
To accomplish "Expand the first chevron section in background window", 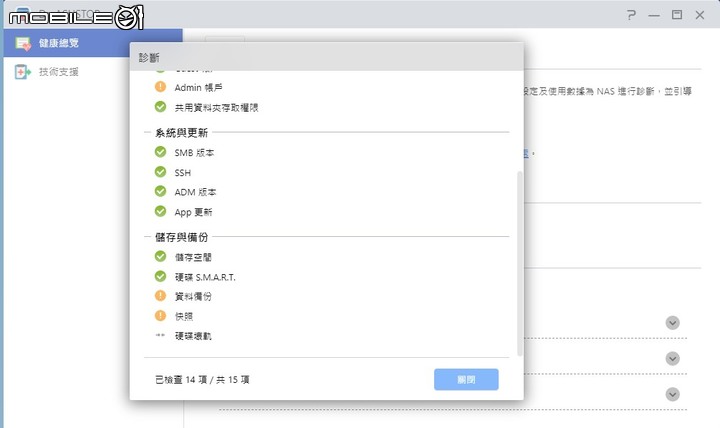I will (673, 323).
